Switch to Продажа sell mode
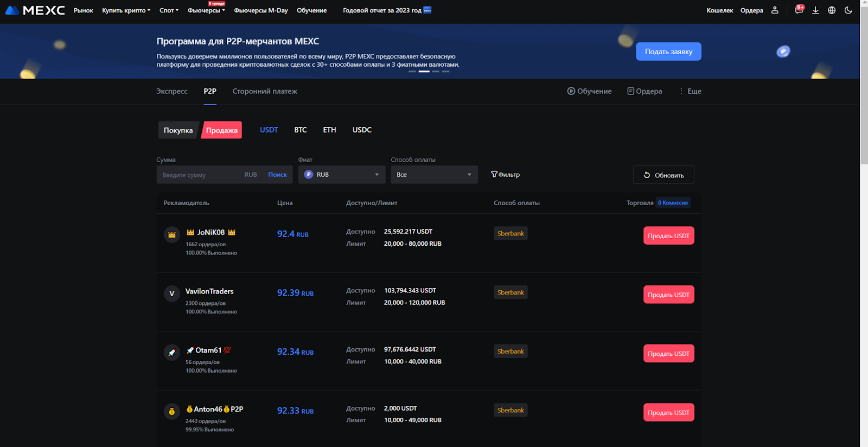868x447 pixels. click(221, 130)
